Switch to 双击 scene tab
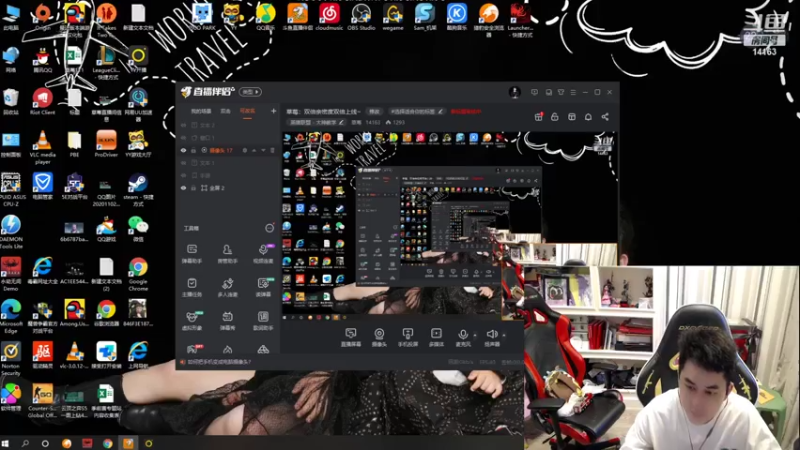This screenshot has width=800, height=450. click(x=226, y=111)
